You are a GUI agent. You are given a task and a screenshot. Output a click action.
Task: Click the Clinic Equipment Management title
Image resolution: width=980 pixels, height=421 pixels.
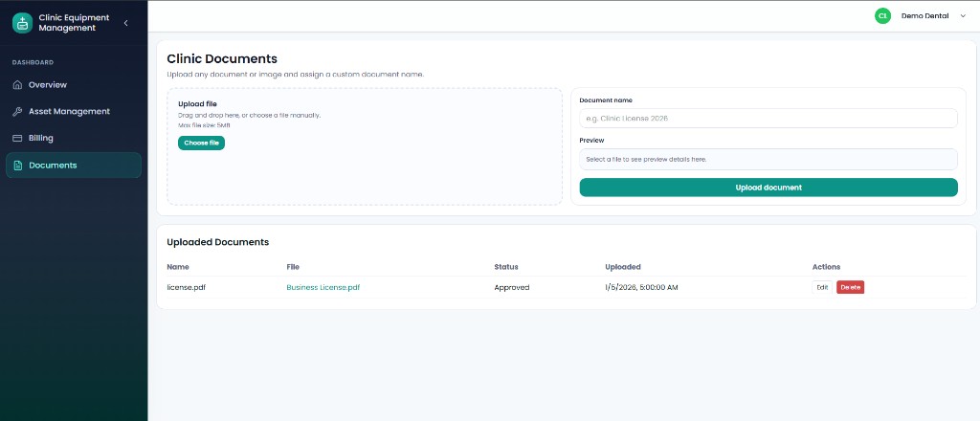74,23
